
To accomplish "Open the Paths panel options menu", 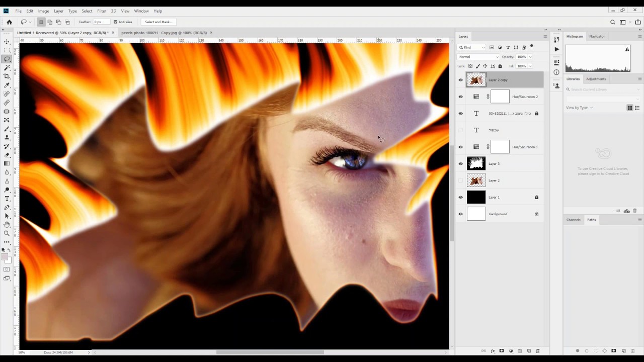I will click(x=639, y=220).
